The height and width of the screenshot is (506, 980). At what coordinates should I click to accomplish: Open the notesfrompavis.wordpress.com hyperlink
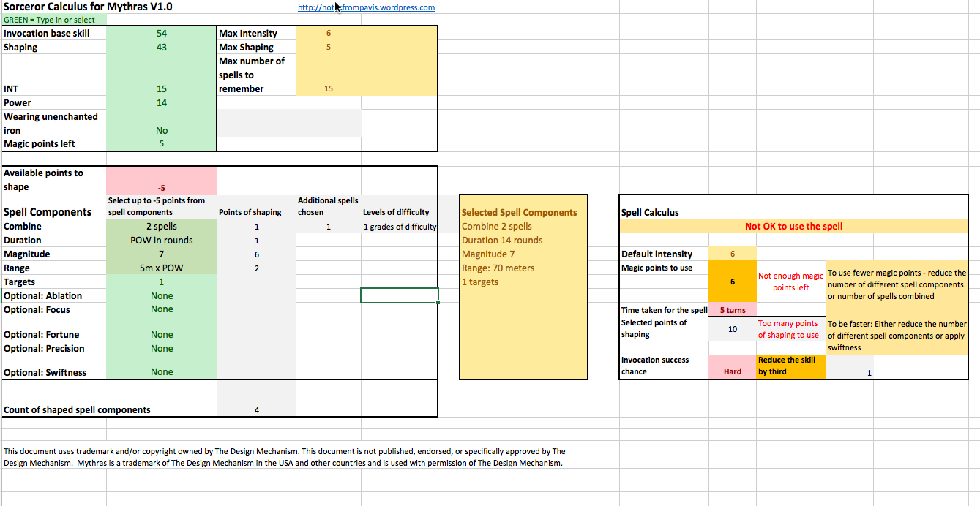click(366, 7)
